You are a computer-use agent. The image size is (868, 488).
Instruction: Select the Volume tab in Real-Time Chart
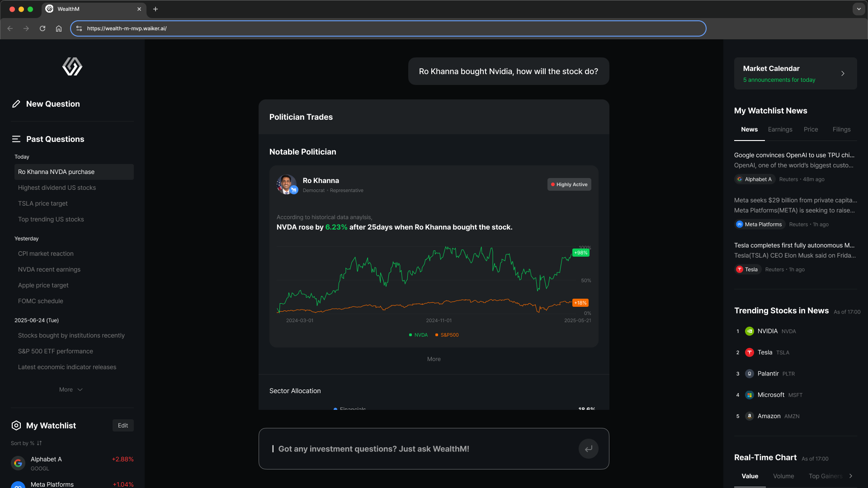click(783, 476)
